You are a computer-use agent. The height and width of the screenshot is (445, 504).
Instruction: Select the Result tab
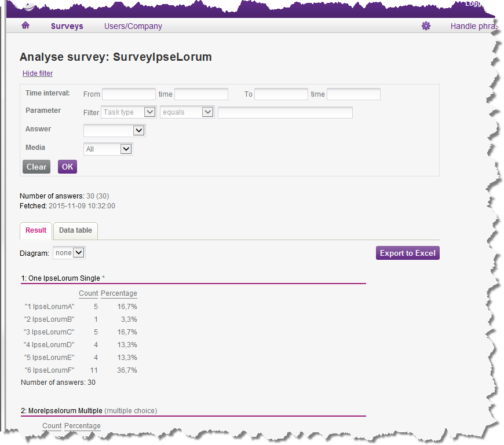(36, 230)
